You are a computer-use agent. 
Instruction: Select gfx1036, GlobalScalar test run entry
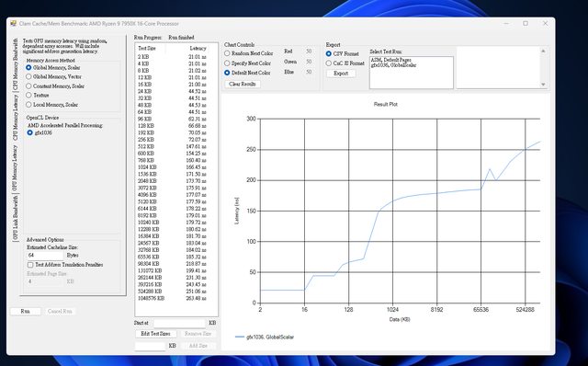[394, 65]
